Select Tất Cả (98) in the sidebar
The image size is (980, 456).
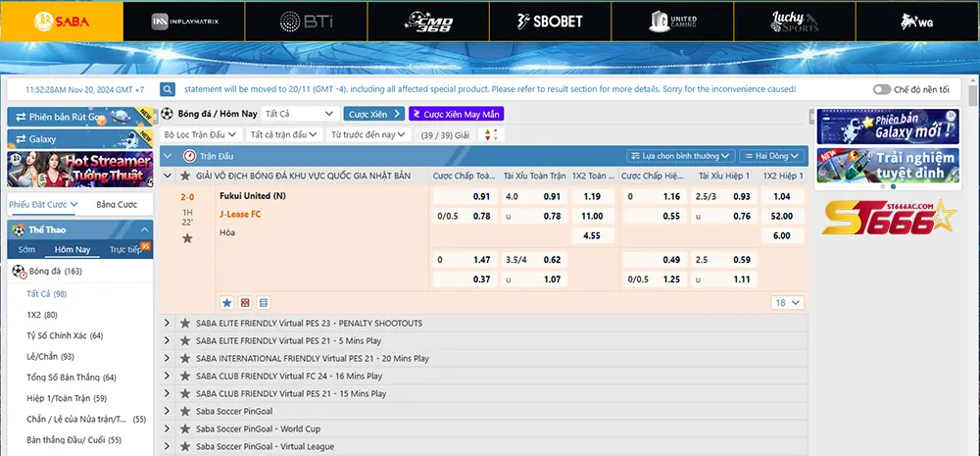[x=46, y=293]
